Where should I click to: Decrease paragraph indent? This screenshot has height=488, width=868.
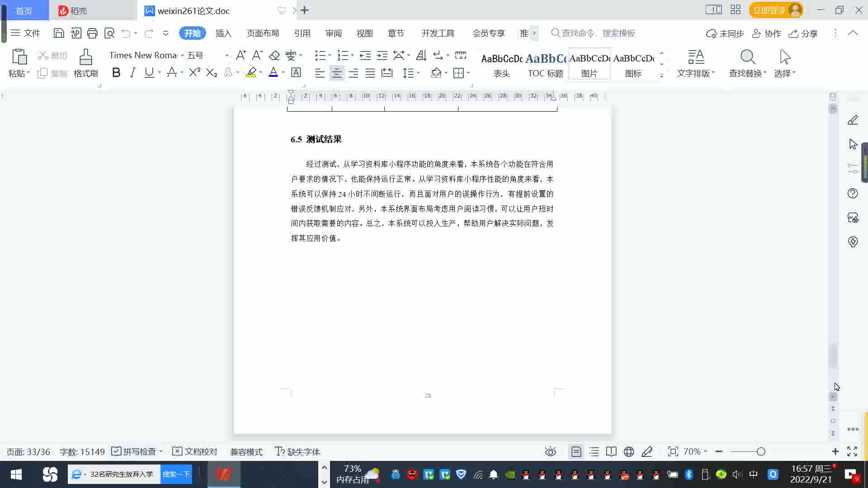365,55
